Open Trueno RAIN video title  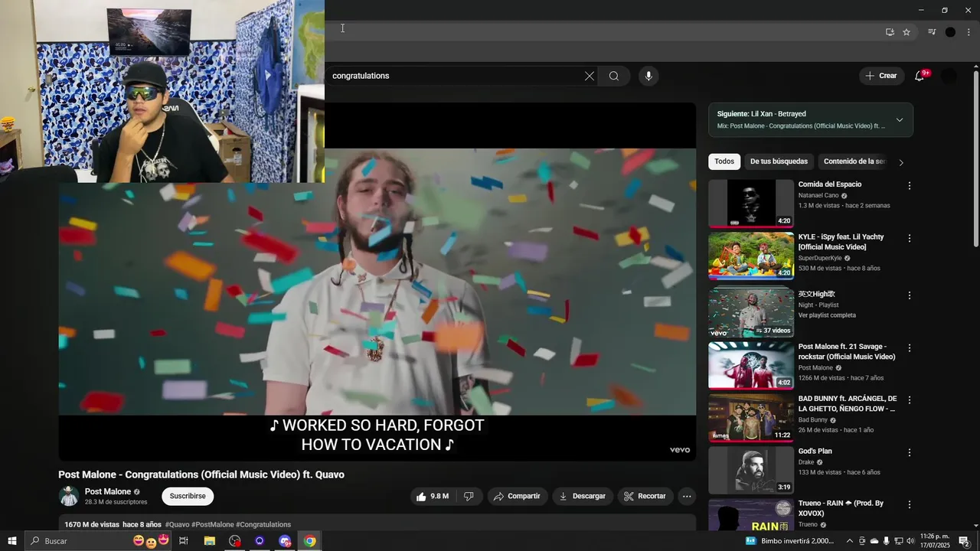[841, 508]
